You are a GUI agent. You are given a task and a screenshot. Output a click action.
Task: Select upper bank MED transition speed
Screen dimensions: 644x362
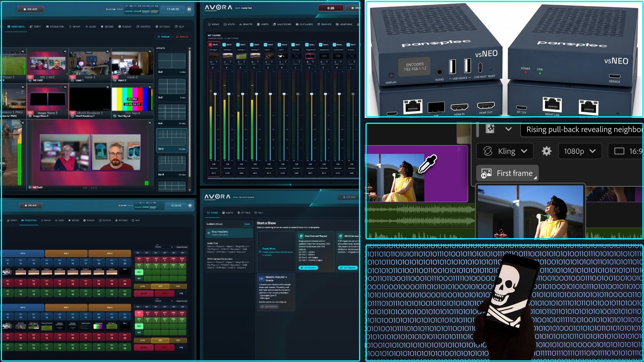[160, 286]
